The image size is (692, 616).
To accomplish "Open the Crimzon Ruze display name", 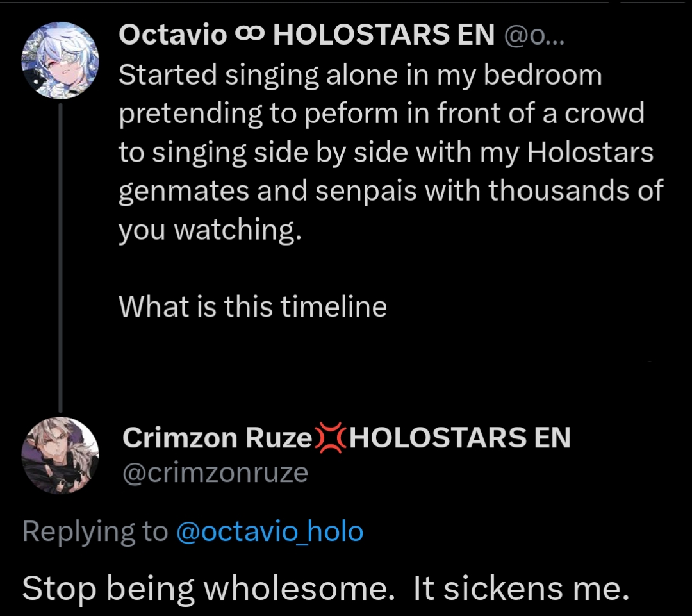I will (217, 438).
